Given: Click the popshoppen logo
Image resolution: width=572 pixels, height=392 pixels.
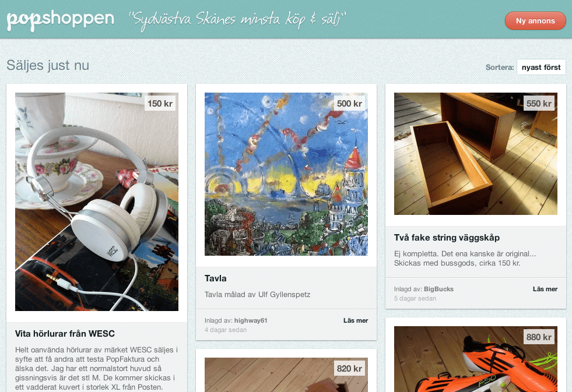Looking at the screenshot, I should 61,20.
